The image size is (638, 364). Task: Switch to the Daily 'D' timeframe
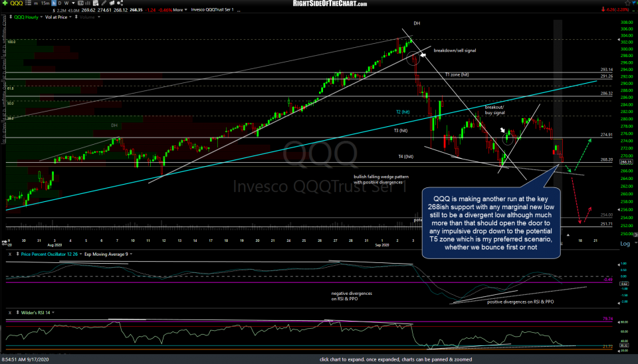60,3
